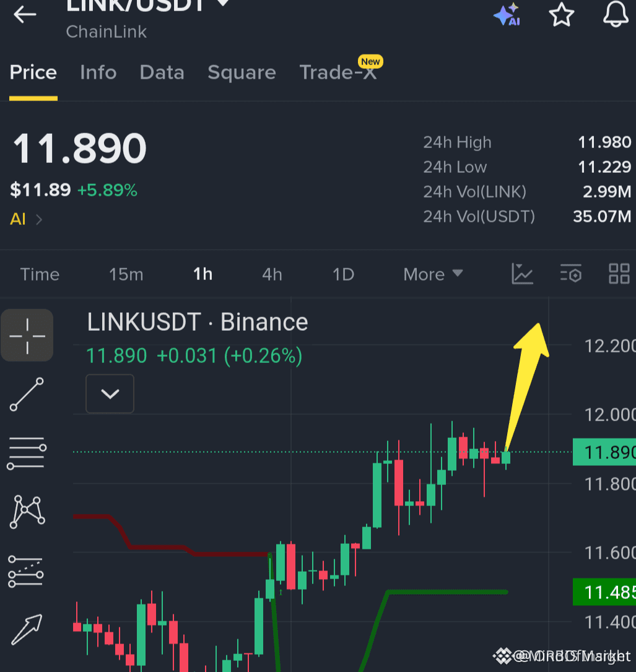Image resolution: width=636 pixels, height=672 pixels.
Task: Select the 4h interval
Action: click(x=272, y=274)
